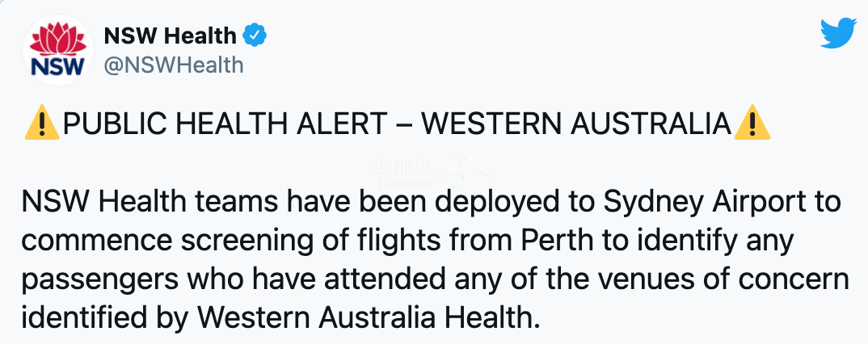Open the @NSWHealth handle link
This screenshot has width=868, height=344.
click(x=174, y=65)
